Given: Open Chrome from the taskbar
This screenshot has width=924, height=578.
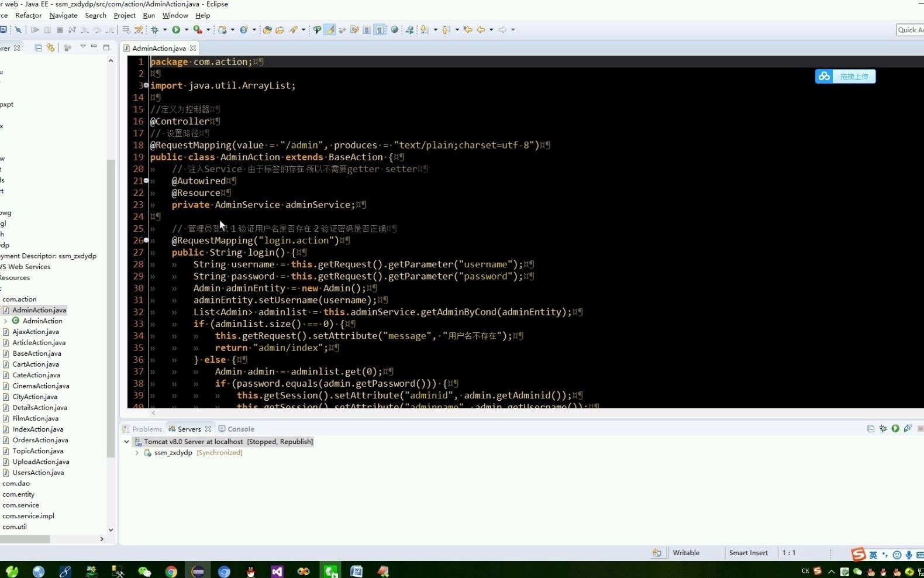Looking at the screenshot, I should click(x=171, y=571).
